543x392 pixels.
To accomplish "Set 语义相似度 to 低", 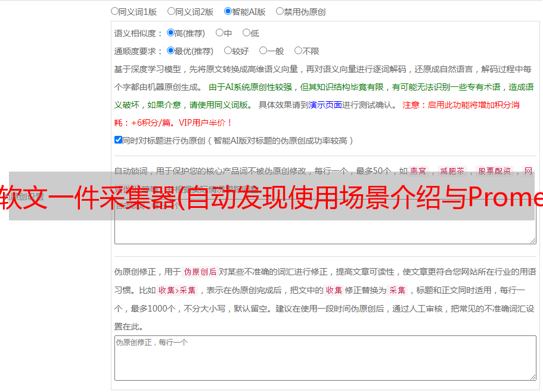I will (x=246, y=33).
